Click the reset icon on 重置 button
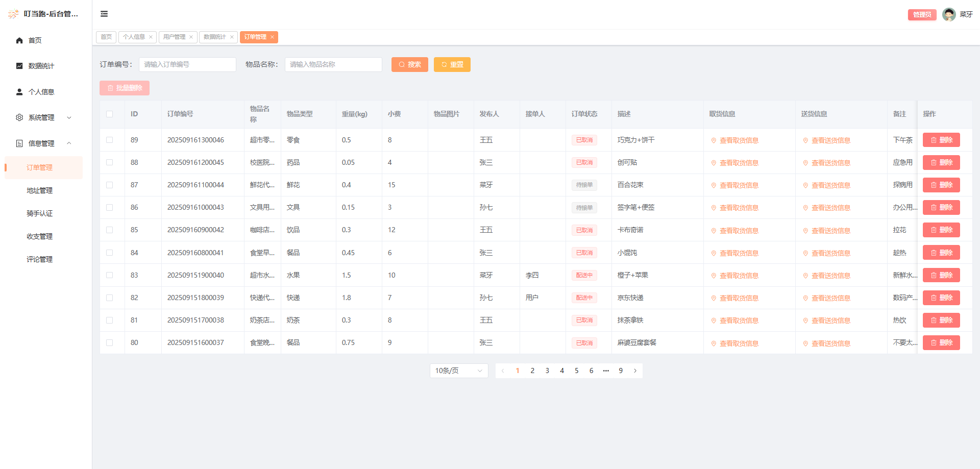 click(443, 64)
